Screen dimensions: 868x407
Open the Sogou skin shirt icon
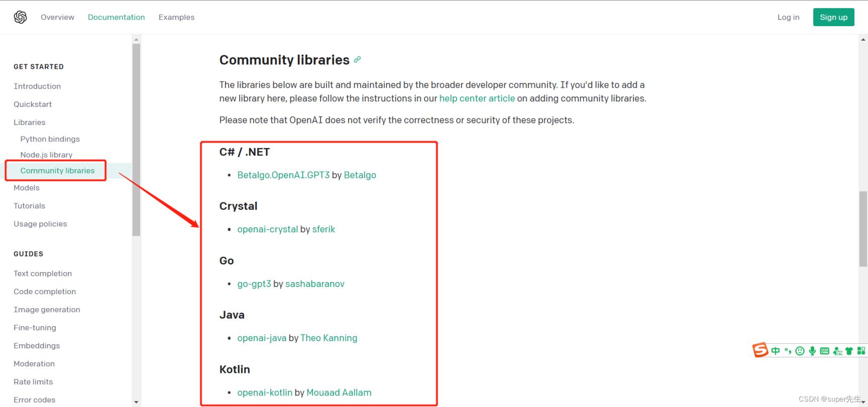tap(849, 351)
